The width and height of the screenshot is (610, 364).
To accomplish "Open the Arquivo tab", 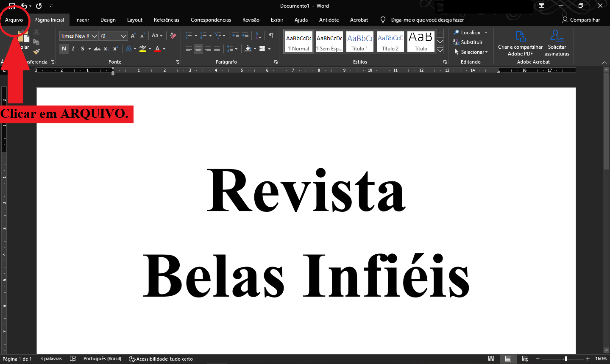I will click(14, 20).
